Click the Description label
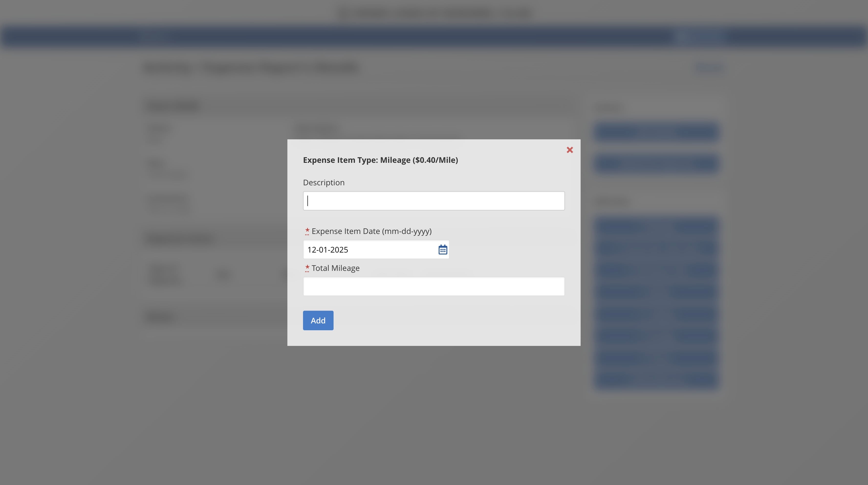868x485 pixels. pos(324,183)
